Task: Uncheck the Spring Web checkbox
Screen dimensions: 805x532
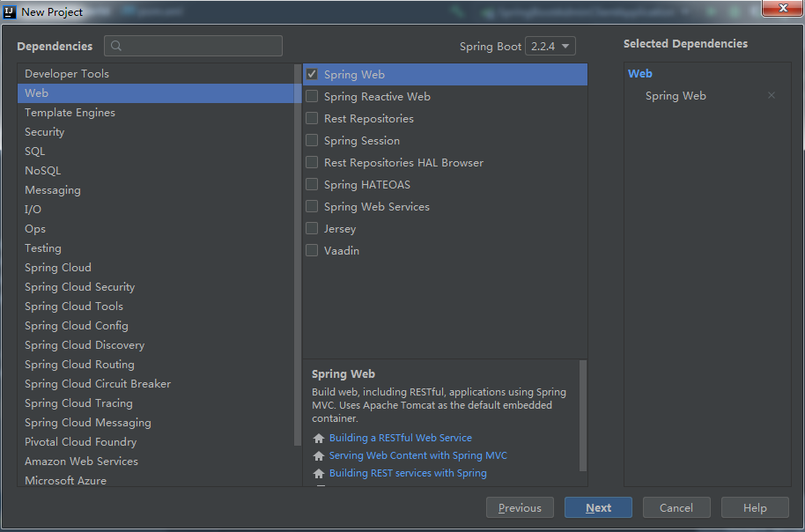Action: click(312, 75)
